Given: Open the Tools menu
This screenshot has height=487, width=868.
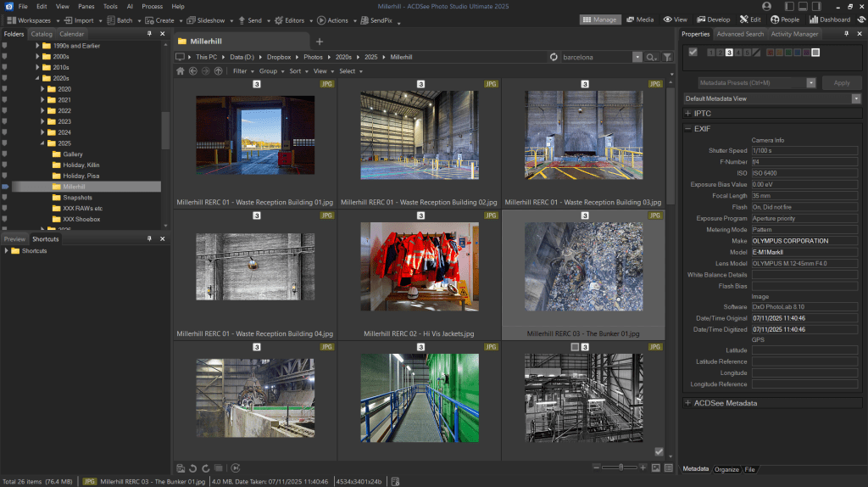Looking at the screenshot, I should tap(110, 6).
